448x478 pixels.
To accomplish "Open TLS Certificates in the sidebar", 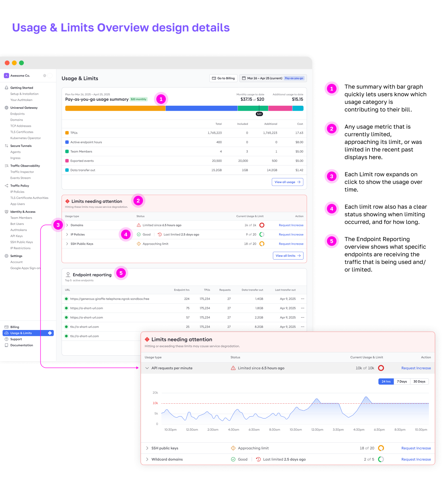I will tap(22, 132).
